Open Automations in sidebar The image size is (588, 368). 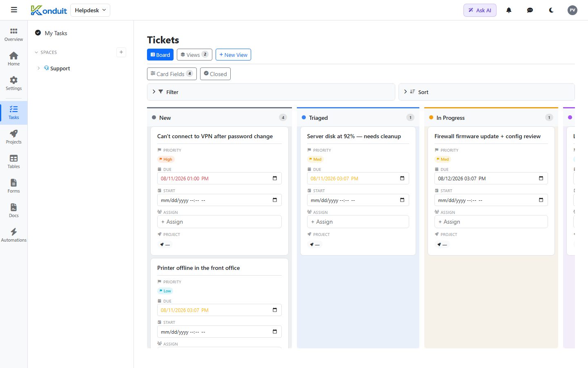click(14, 236)
